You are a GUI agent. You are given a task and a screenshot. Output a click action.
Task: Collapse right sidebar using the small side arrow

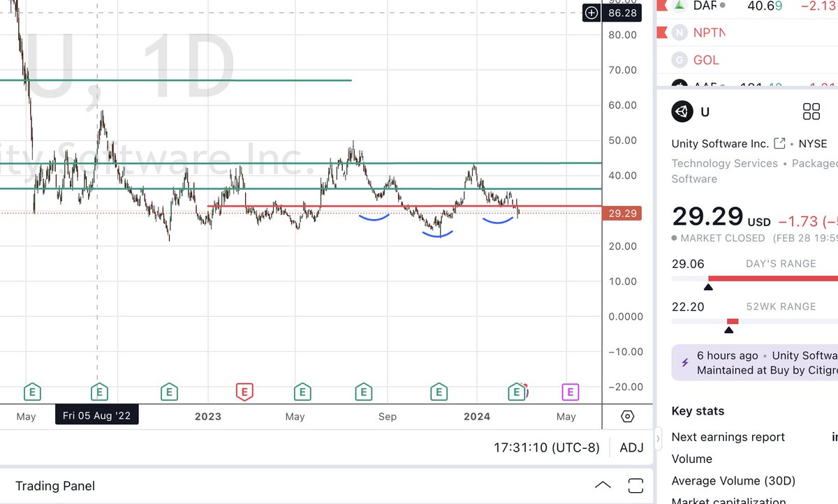(x=656, y=439)
